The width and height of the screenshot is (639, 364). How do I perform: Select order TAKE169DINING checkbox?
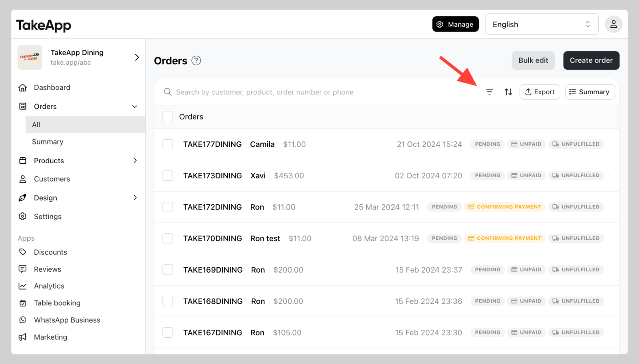168,270
